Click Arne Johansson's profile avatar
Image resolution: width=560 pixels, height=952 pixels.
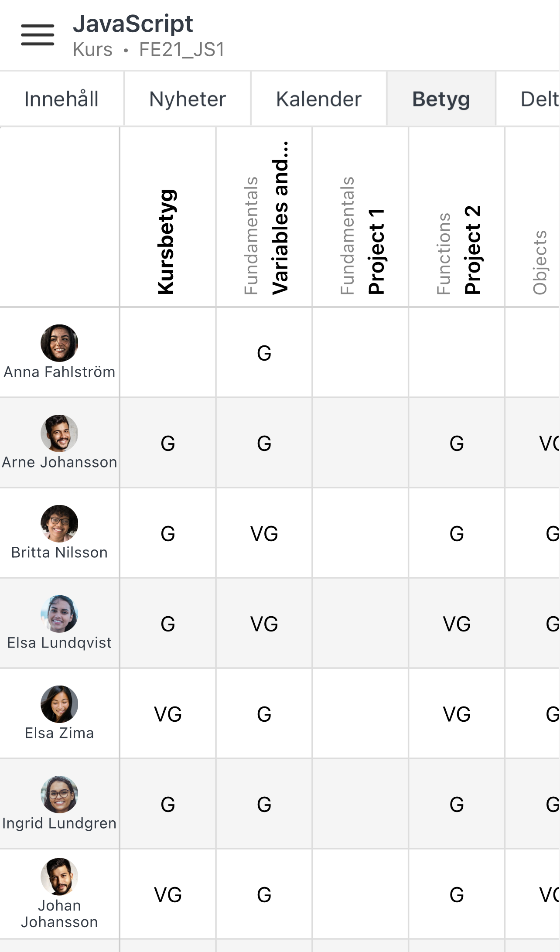tap(59, 433)
